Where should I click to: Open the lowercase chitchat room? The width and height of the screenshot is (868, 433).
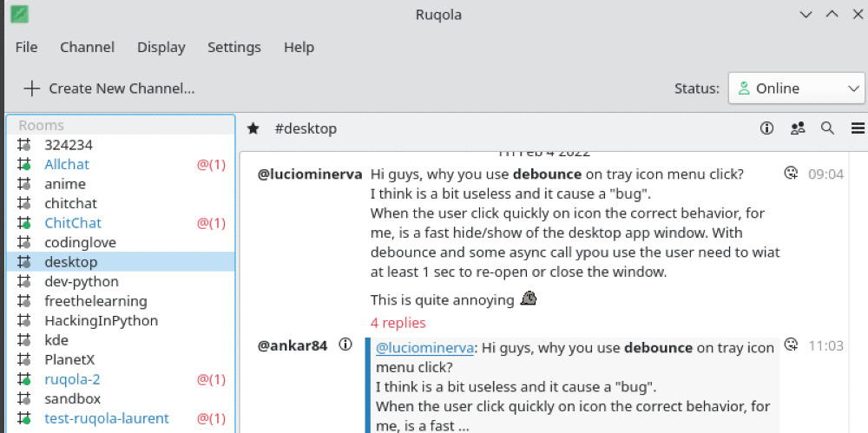121,203
